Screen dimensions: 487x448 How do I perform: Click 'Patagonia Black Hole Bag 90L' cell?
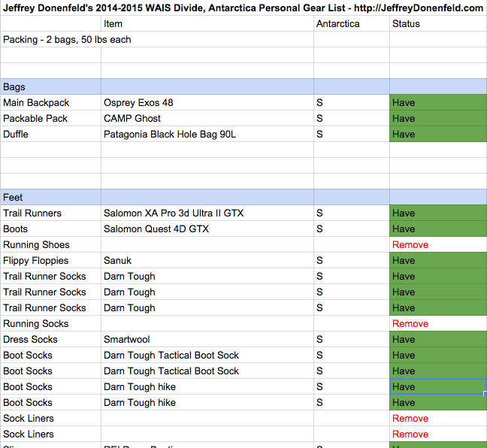point(207,135)
